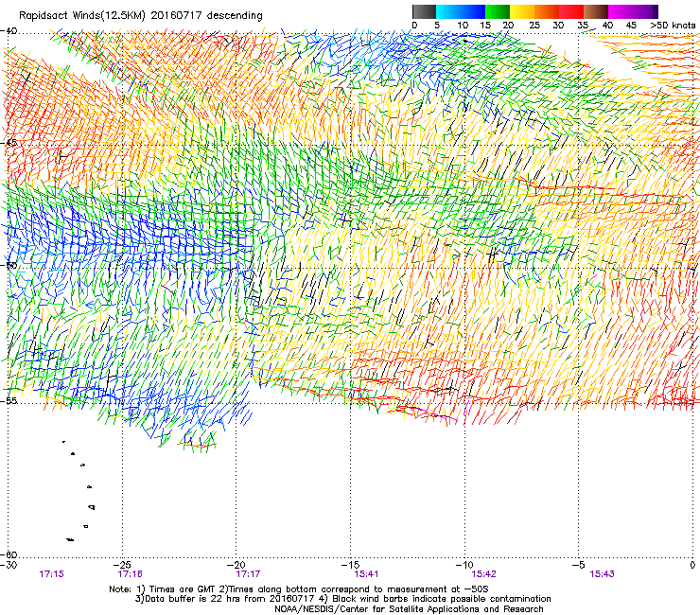Click the purple '15:41' pass time
This screenshot has height=615, width=700.
[x=366, y=574]
